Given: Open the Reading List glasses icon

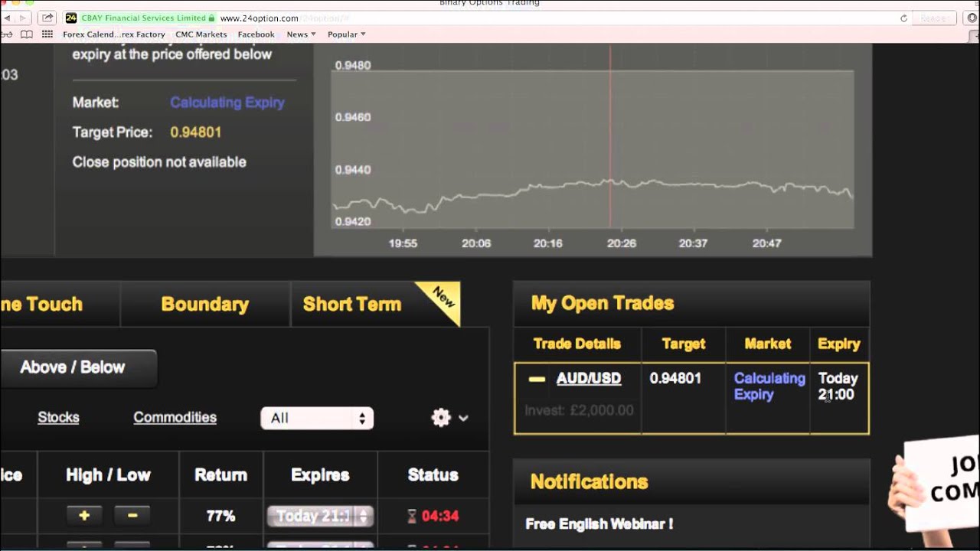Looking at the screenshot, I should [x=8, y=34].
